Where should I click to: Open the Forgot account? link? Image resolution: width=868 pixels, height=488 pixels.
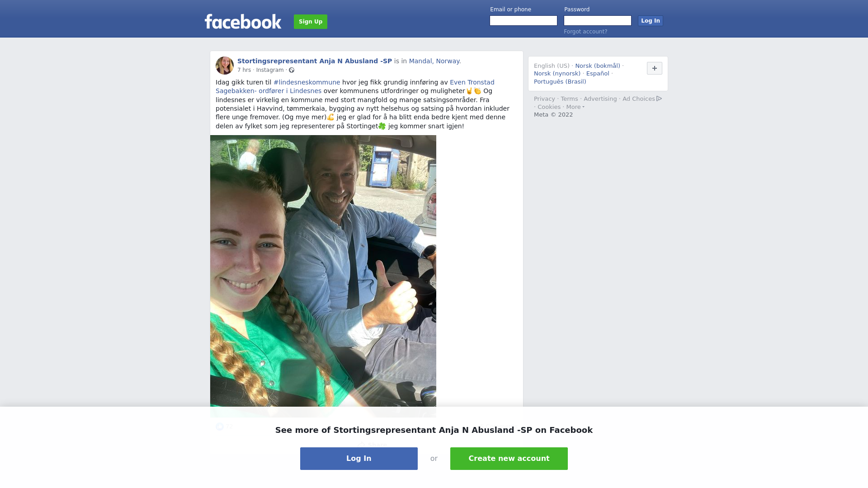point(585,32)
